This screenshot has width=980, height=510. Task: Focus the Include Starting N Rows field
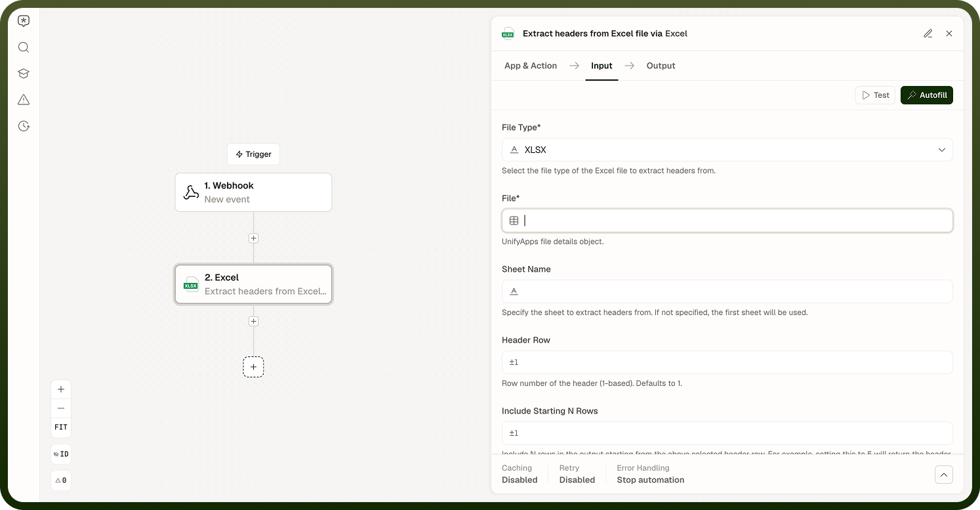coord(727,433)
